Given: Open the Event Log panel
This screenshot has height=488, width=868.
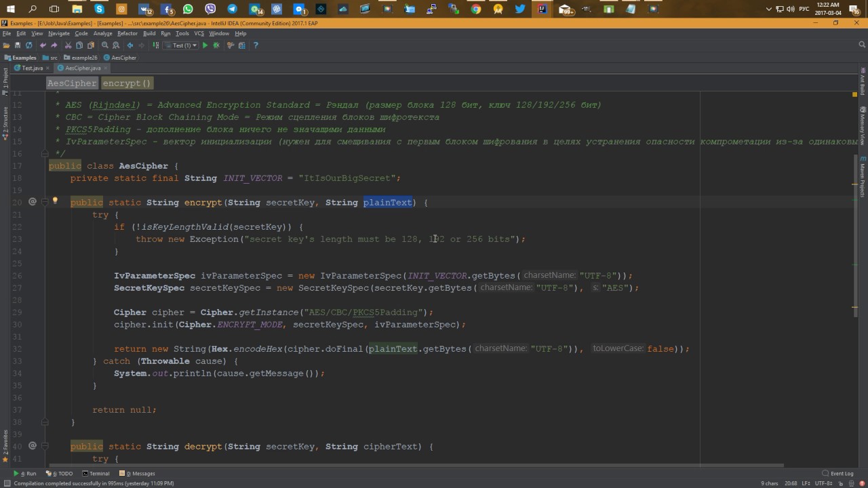Looking at the screenshot, I should click(x=837, y=474).
